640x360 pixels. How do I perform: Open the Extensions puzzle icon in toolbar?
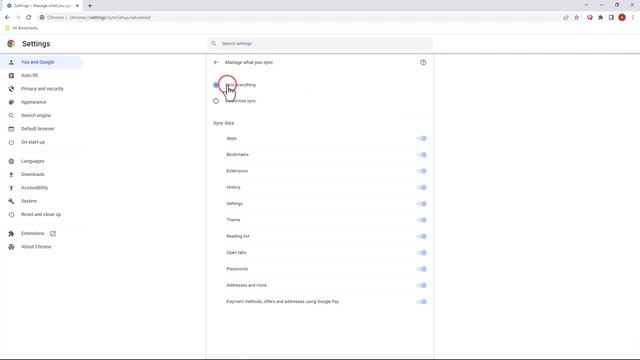tap(600, 18)
